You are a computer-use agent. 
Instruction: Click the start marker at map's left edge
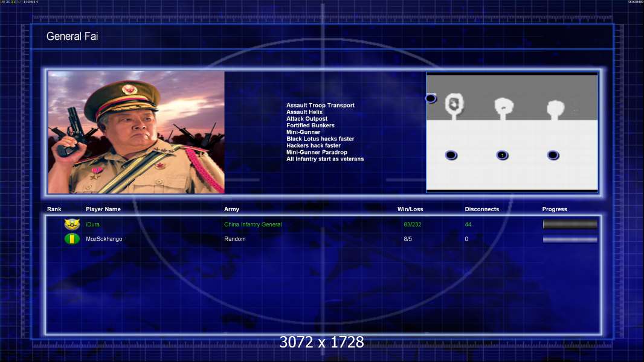tap(431, 98)
